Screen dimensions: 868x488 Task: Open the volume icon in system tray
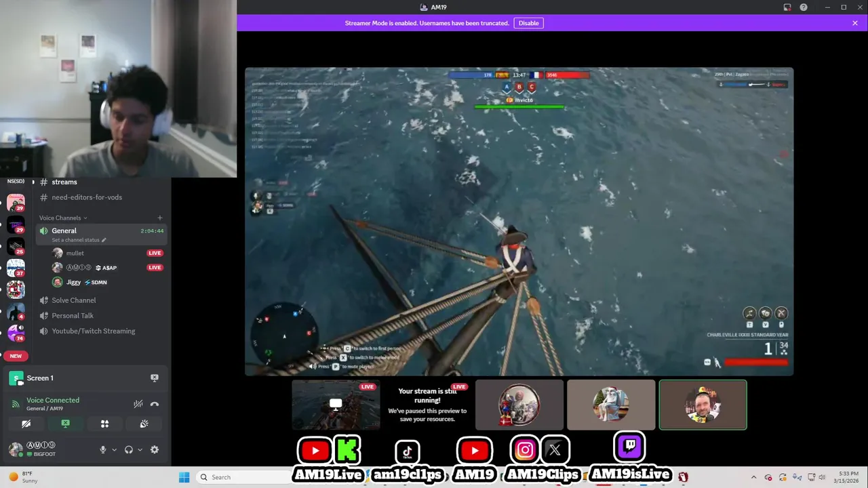click(x=822, y=477)
